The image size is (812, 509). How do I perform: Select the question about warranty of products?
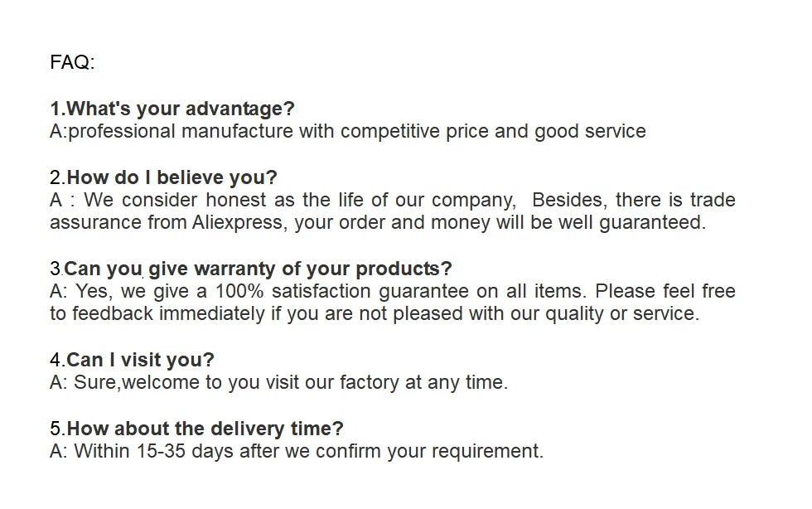click(x=258, y=269)
